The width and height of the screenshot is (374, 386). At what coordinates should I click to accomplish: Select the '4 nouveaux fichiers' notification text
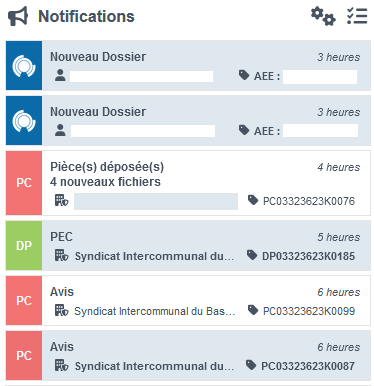(x=105, y=182)
